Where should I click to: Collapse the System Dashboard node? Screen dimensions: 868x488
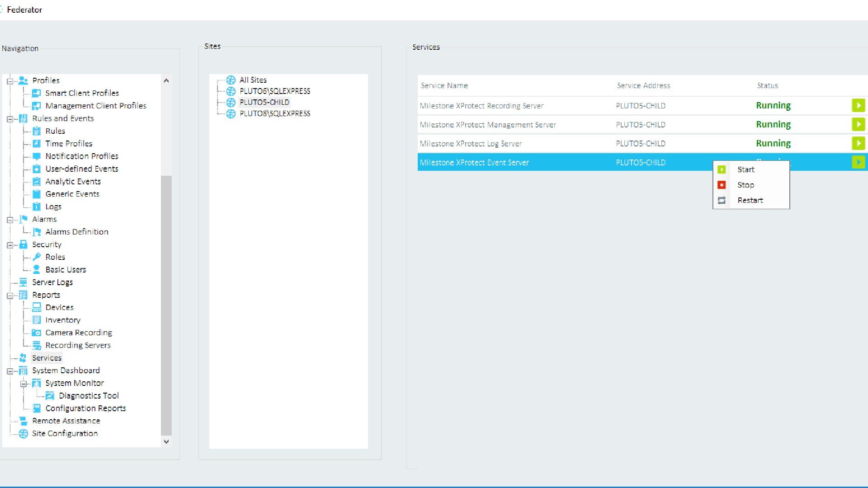click(x=9, y=371)
